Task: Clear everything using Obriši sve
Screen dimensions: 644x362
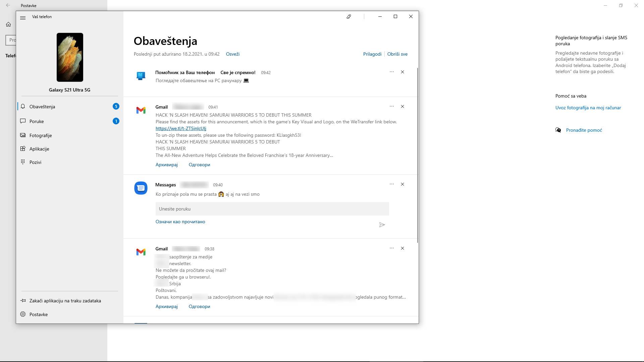Action: click(397, 54)
